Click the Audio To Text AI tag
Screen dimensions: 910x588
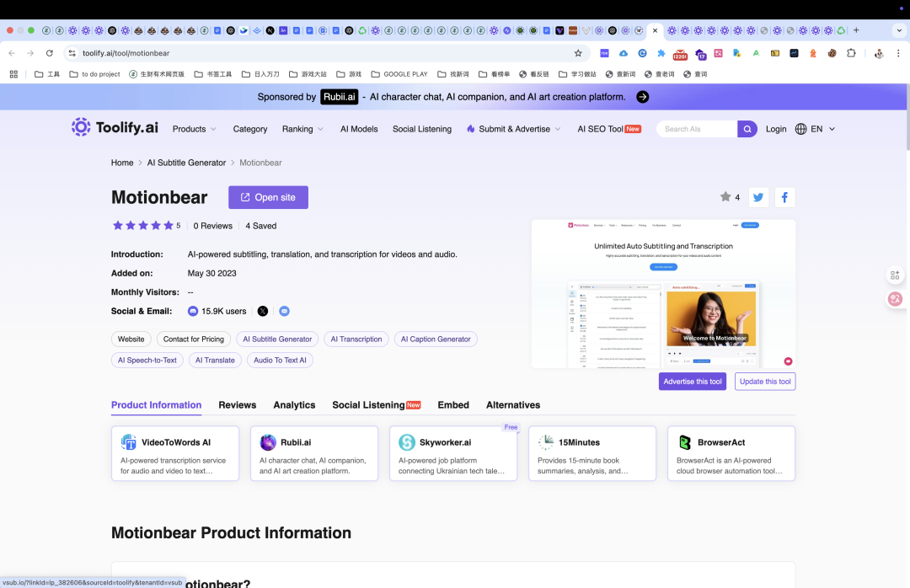(280, 360)
